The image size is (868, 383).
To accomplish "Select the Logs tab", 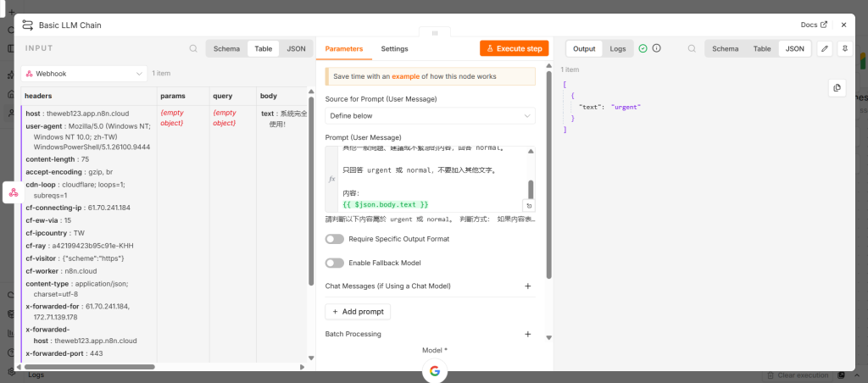I will click(618, 48).
